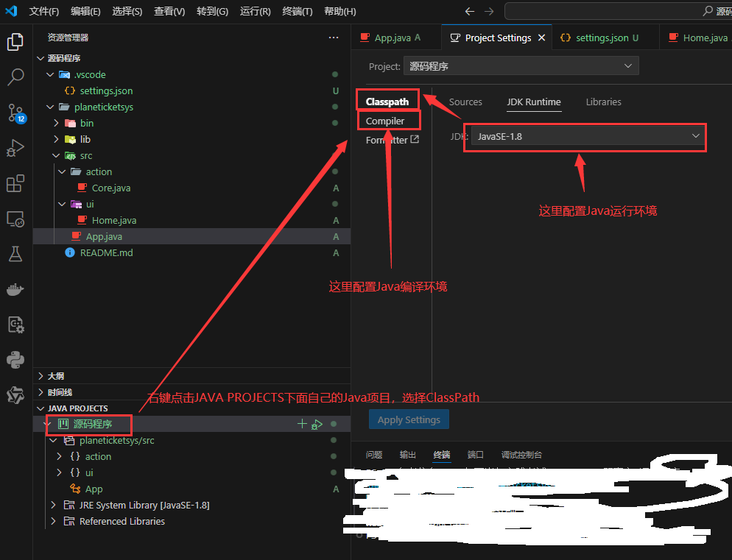The image size is (732, 560).
Task: Open the Project 源码程序 dropdown
Action: pyautogui.click(x=521, y=66)
